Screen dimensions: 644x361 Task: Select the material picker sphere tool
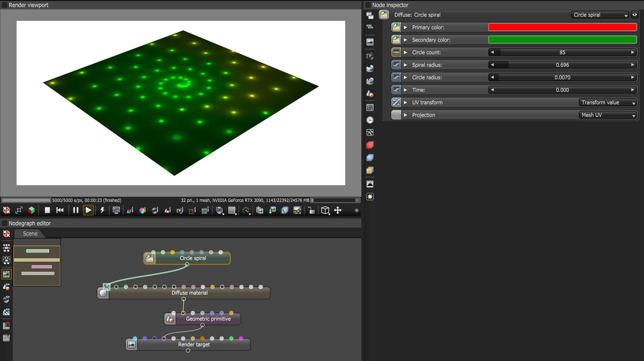pos(155,210)
